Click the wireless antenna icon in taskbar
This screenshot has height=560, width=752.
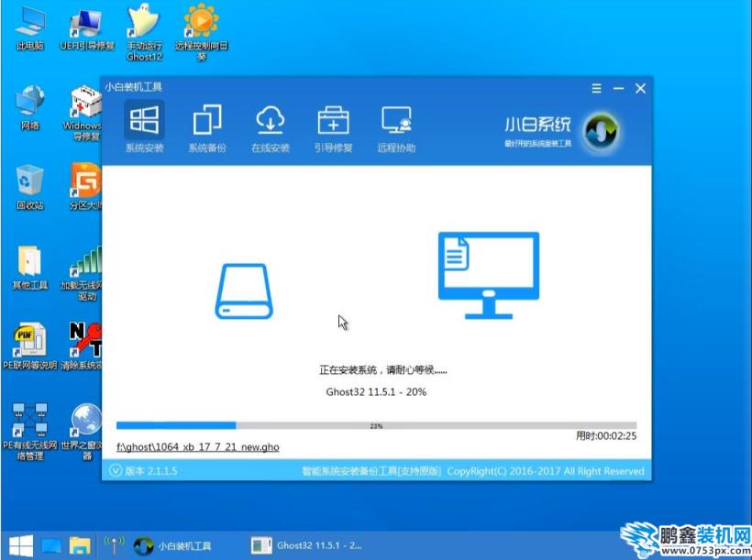click(113, 545)
